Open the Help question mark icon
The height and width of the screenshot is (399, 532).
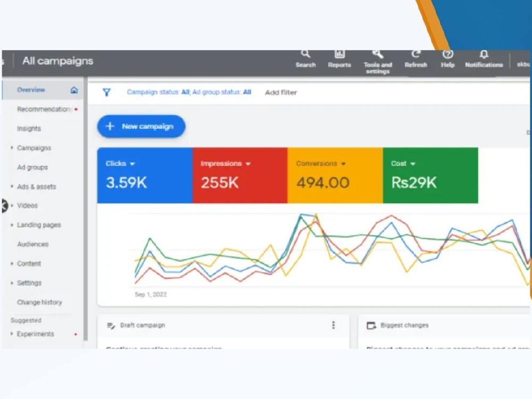448,54
